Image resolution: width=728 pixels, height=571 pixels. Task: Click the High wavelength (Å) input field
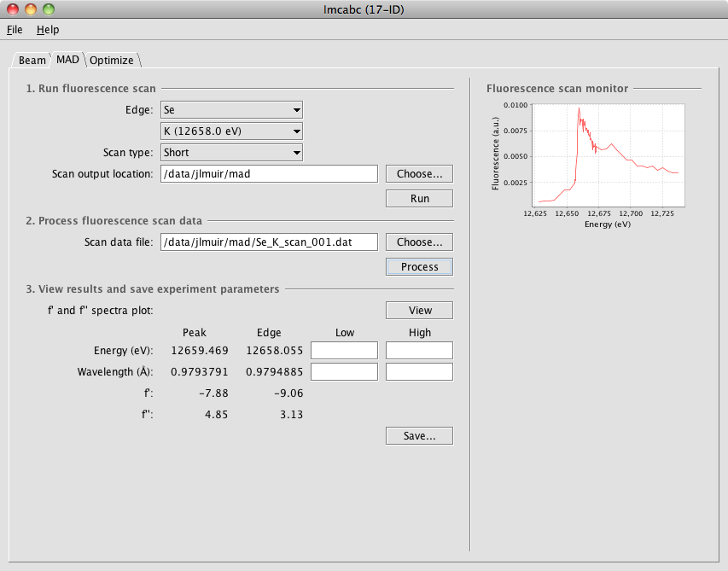[x=419, y=372]
